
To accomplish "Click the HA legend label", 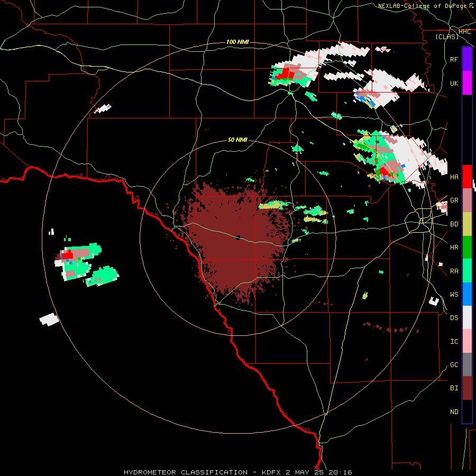I will (x=454, y=177).
